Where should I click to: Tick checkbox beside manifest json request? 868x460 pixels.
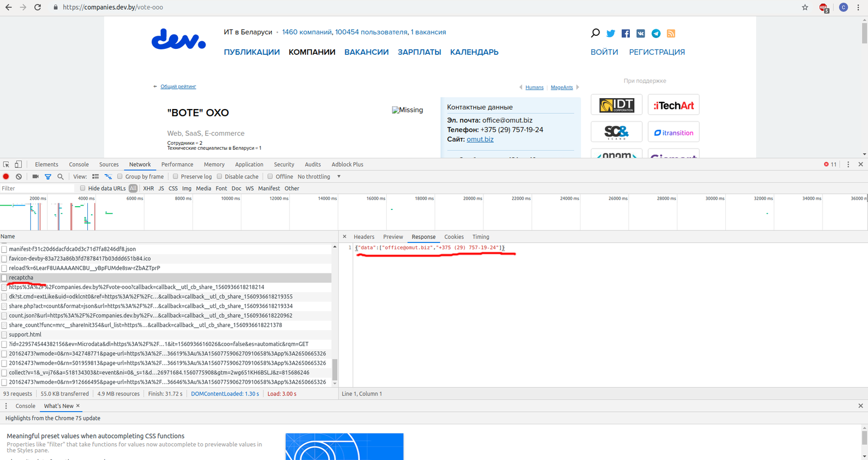pos(4,250)
